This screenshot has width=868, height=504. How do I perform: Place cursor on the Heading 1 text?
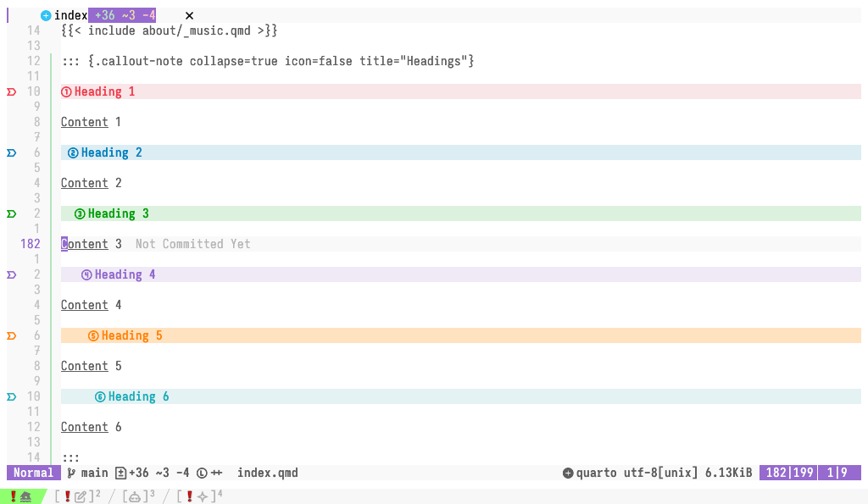[x=104, y=91]
